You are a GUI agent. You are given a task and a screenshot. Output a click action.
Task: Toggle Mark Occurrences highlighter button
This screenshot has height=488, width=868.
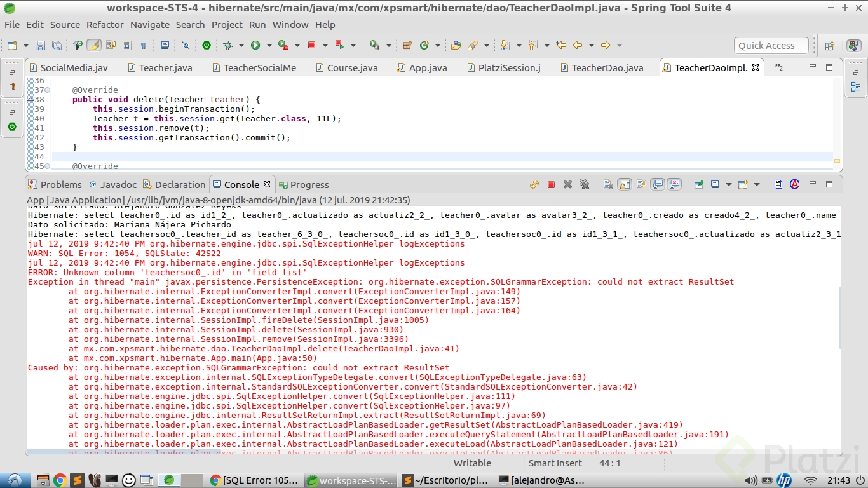94,45
